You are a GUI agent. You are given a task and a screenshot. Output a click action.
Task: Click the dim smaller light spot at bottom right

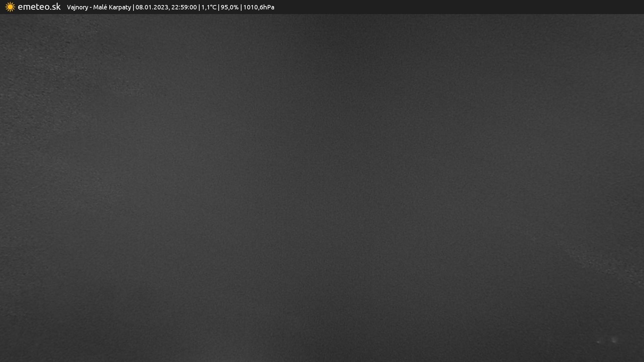(599, 342)
